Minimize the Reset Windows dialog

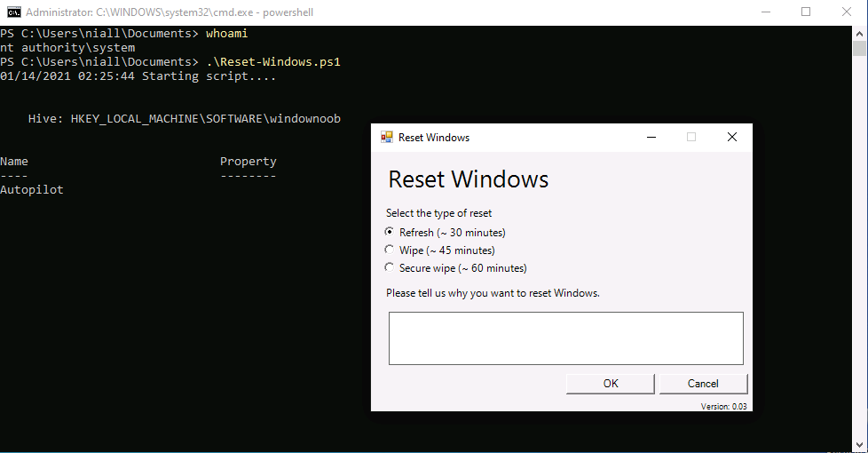coord(651,137)
